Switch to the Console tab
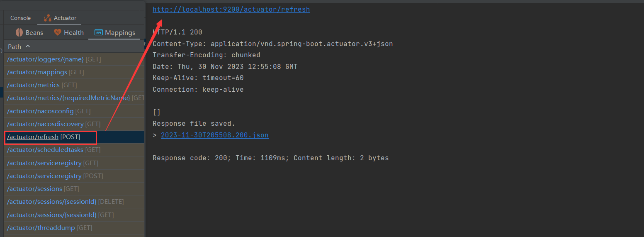This screenshot has width=644, height=237. pos(20,18)
